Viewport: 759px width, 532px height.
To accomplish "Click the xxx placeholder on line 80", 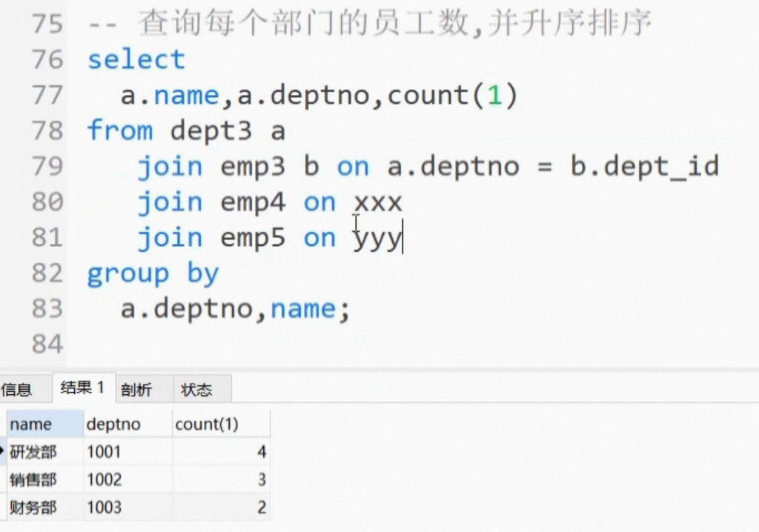I will [378, 203].
